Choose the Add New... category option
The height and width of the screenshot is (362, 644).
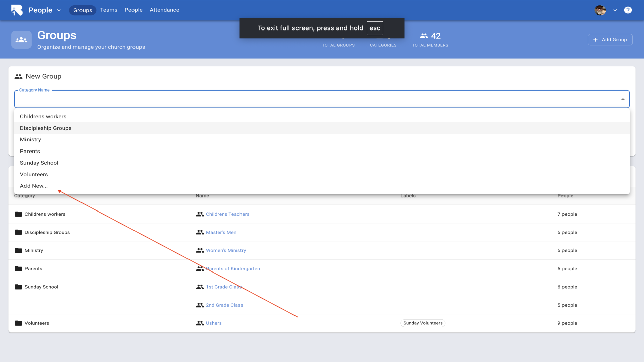pyautogui.click(x=34, y=186)
